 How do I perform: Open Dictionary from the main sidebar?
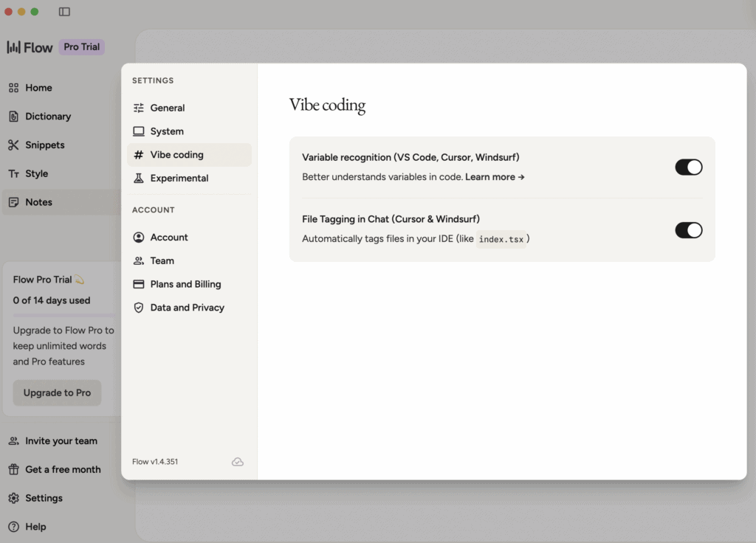point(48,117)
